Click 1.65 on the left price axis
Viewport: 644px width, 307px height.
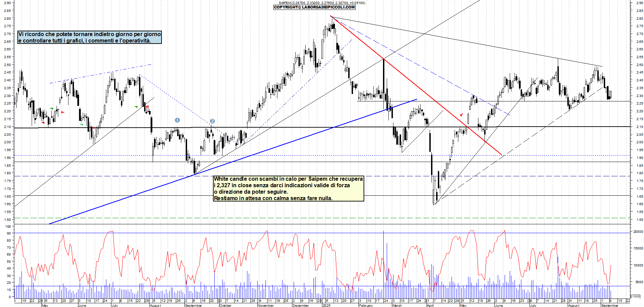tap(7, 196)
